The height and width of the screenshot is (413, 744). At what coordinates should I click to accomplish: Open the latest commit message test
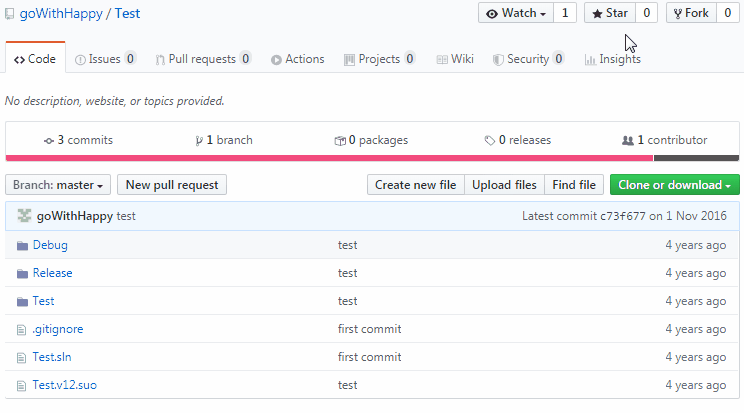[x=126, y=216]
